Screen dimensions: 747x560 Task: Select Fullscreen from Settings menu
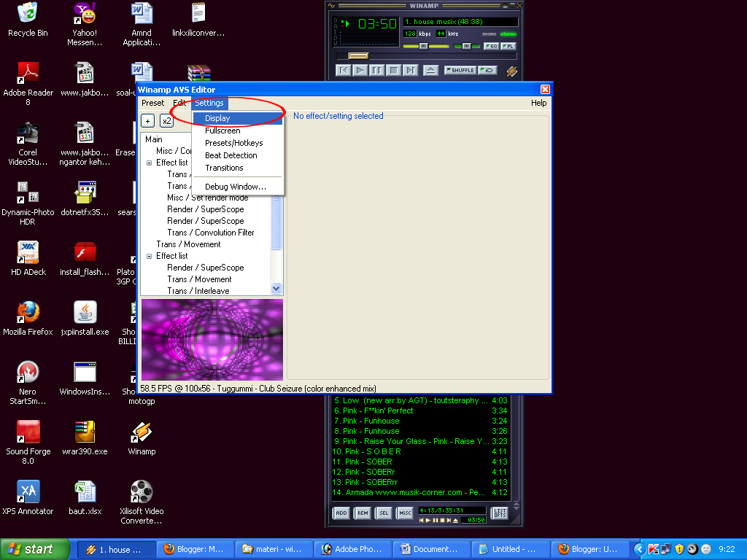[x=237, y=131]
